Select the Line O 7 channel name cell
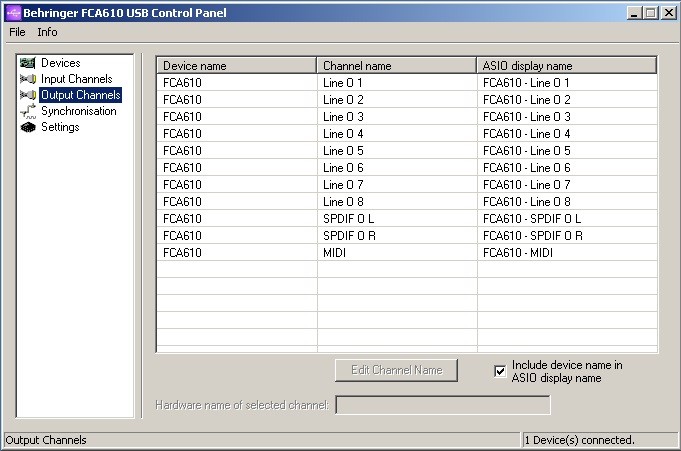 [397, 184]
